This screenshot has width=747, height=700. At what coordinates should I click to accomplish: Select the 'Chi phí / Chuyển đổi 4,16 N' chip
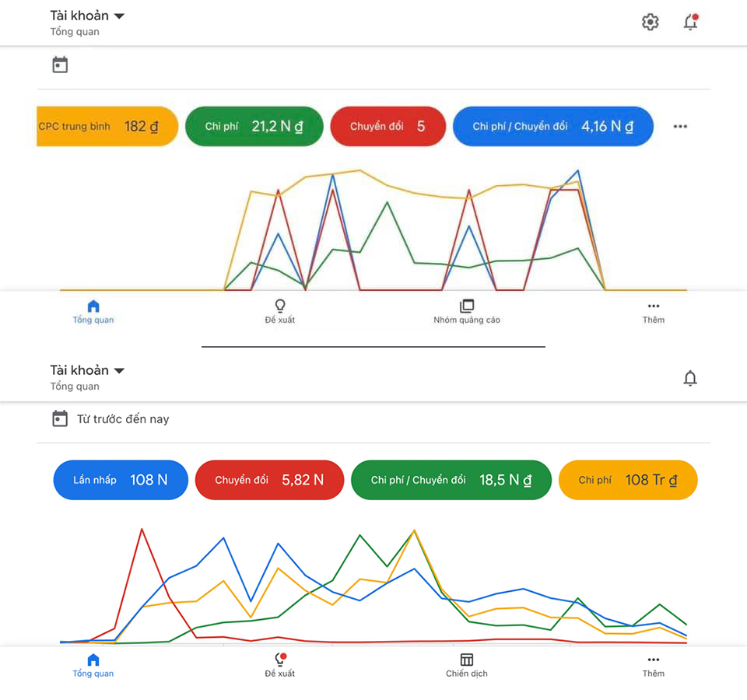click(x=552, y=126)
